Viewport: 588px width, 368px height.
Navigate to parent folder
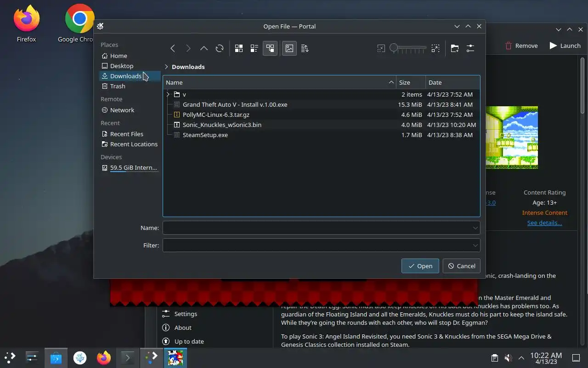[204, 48]
